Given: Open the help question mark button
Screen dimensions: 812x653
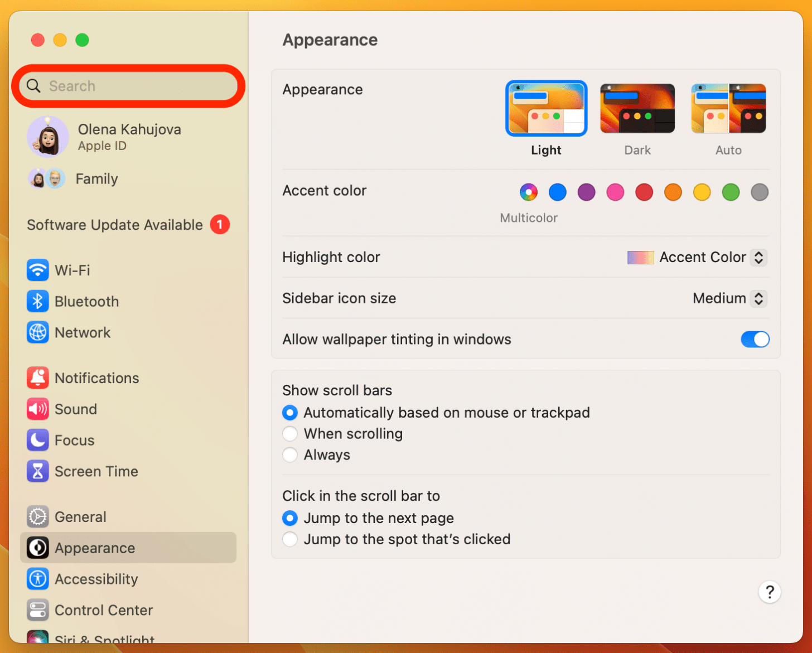Looking at the screenshot, I should coord(769,592).
